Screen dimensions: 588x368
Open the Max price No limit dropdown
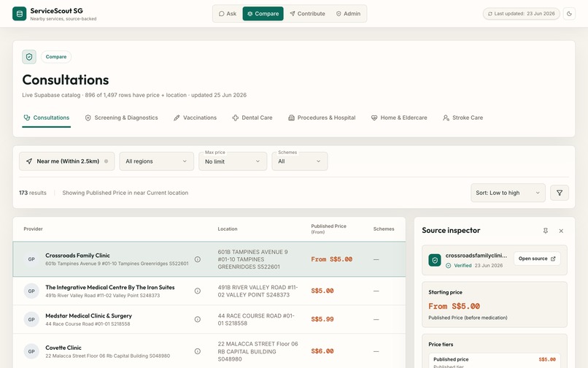(233, 161)
